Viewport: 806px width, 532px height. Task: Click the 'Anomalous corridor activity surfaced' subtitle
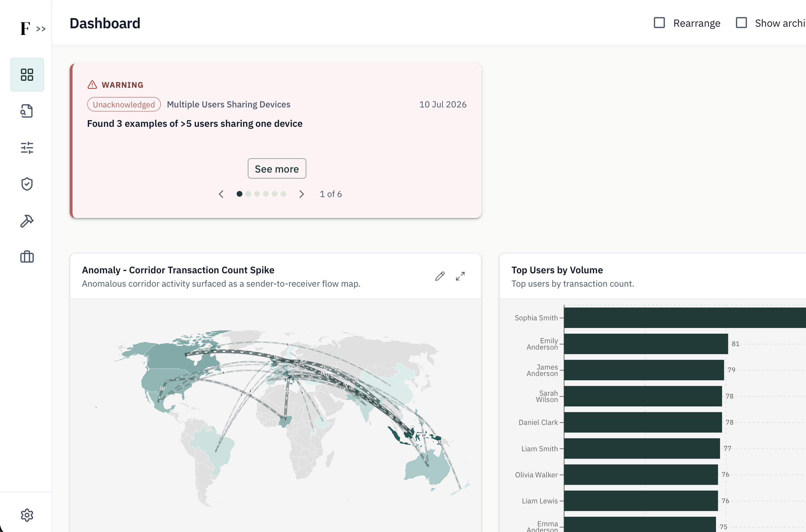pyautogui.click(x=221, y=284)
